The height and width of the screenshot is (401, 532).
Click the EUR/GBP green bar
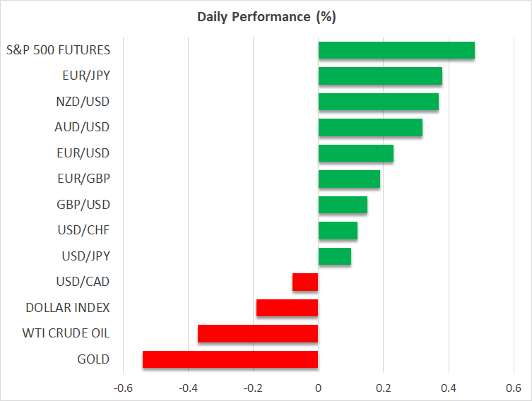[x=349, y=179]
